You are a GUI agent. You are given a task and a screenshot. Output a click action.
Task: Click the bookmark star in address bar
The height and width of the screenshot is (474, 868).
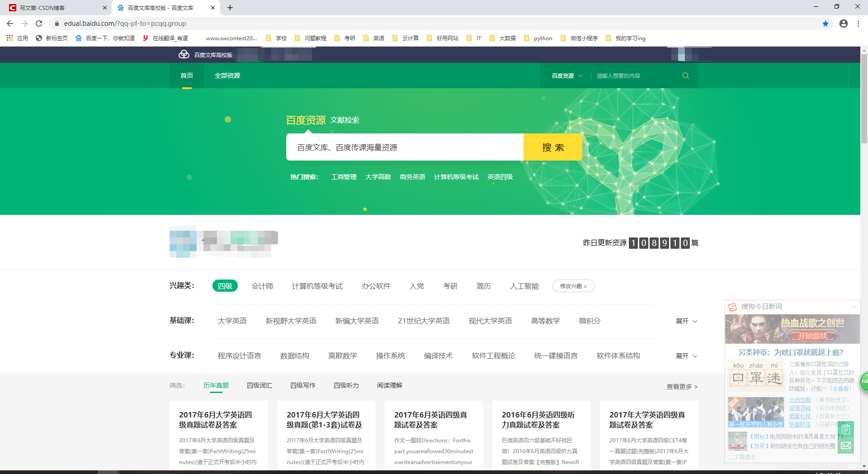click(x=826, y=24)
